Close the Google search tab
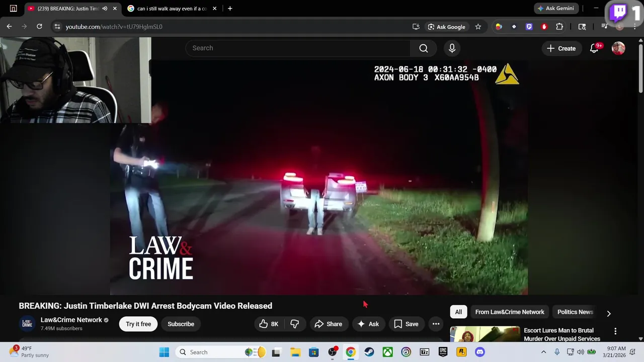This screenshot has height=362, width=644. (214, 9)
